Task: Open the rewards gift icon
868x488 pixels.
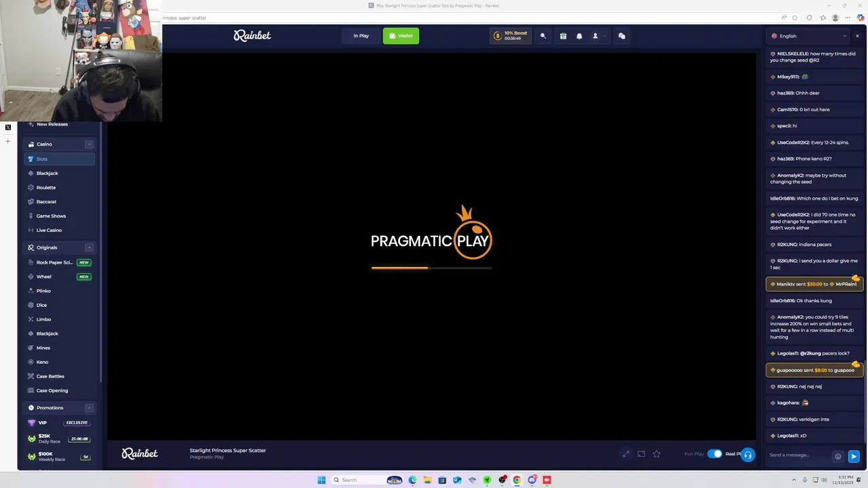Action: point(563,36)
